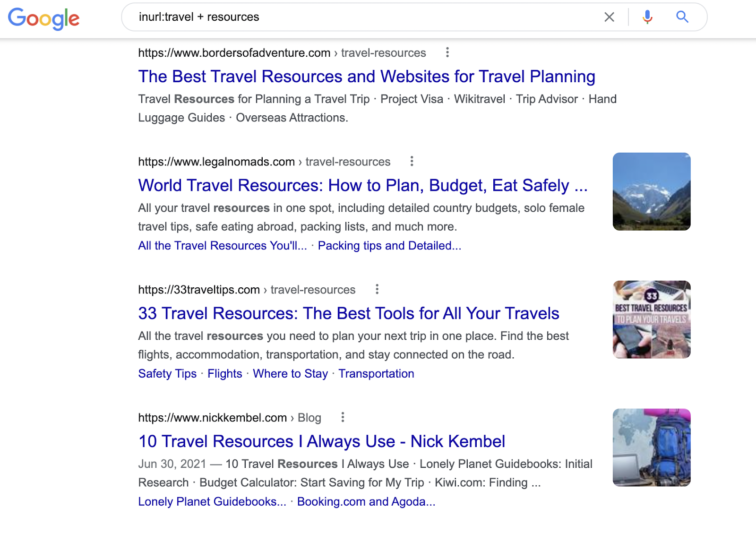Go to the 'Where to Stay' sitelink
The width and height of the screenshot is (756, 534).
pyautogui.click(x=290, y=374)
